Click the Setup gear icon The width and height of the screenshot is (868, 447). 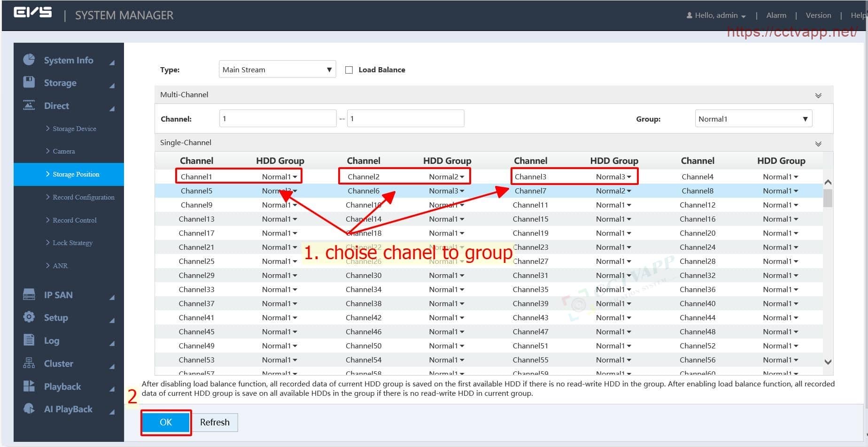point(29,317)
